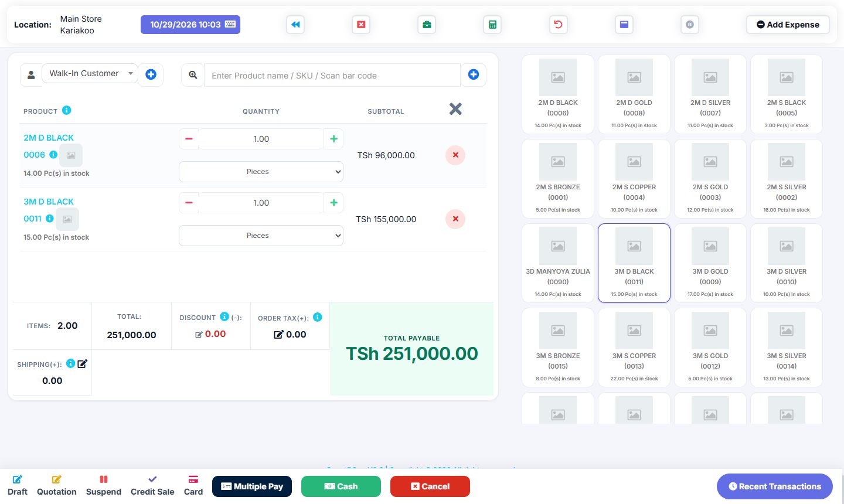The height and width of the screenshot is (504, 844).
Task: Increase 2M D BLACK quantity with plus
Action: [x=333, y=139]
